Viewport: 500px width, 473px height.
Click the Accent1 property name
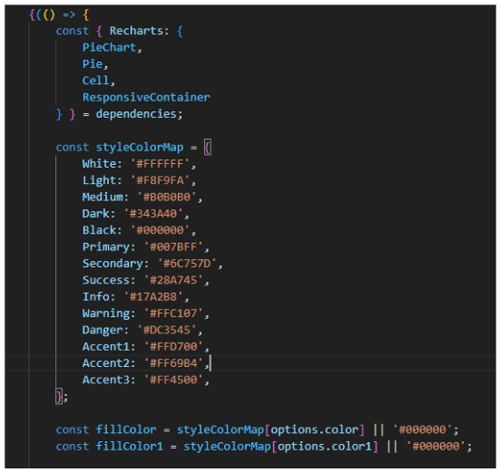tap(106, 347)
